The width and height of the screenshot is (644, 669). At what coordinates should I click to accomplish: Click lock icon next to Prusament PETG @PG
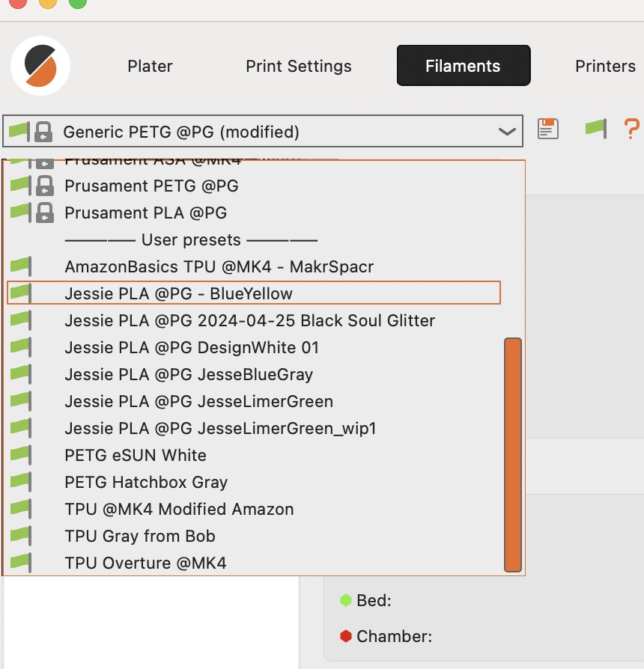[45, 186]
